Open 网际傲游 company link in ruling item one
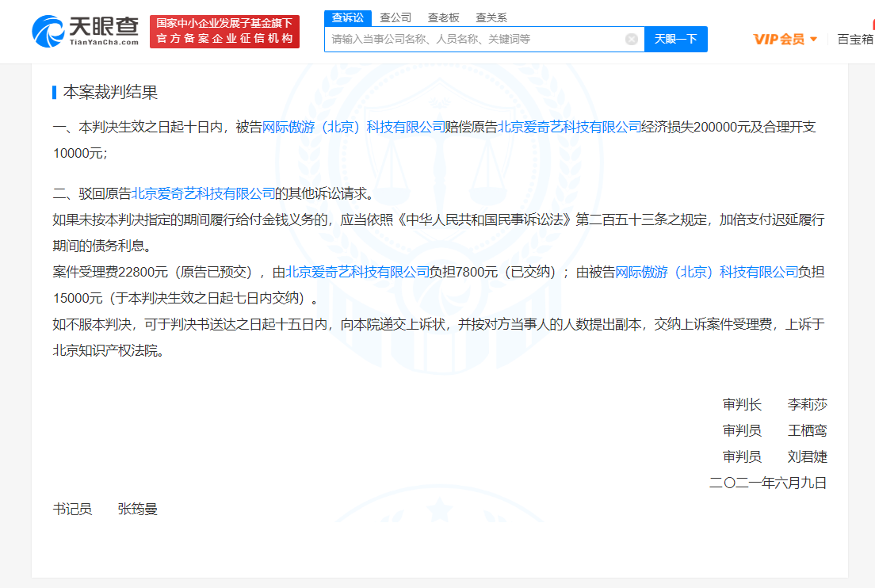This screenshot has height=588, width=875. coord(353,128)
